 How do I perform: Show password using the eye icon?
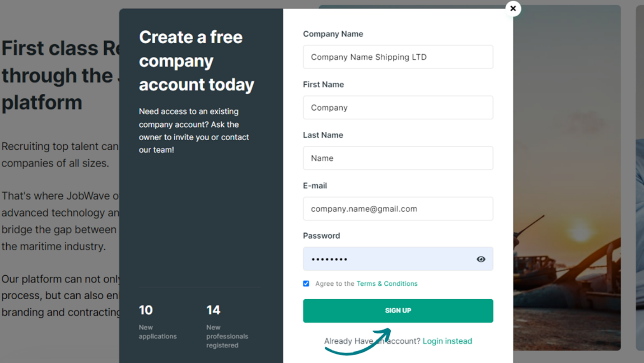(481, 259)
